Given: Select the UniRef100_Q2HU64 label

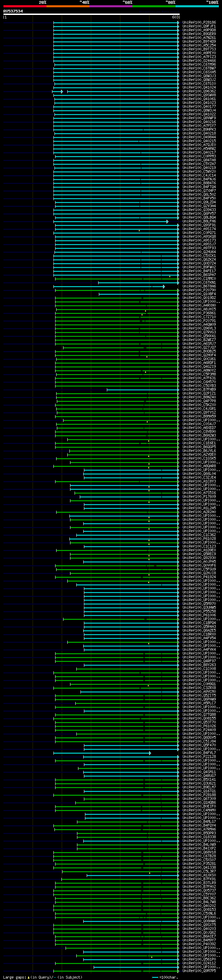Looking at the screenshot, I should pos(199,251).
